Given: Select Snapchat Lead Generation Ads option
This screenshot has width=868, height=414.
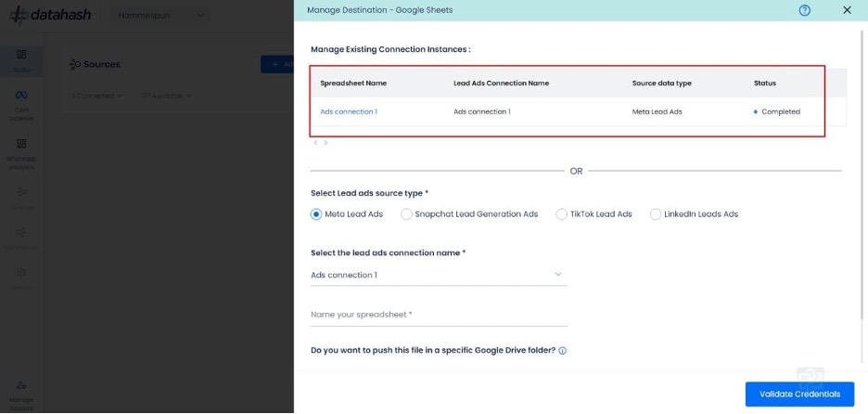Looking at the screenshot, I should click(406, 213).
